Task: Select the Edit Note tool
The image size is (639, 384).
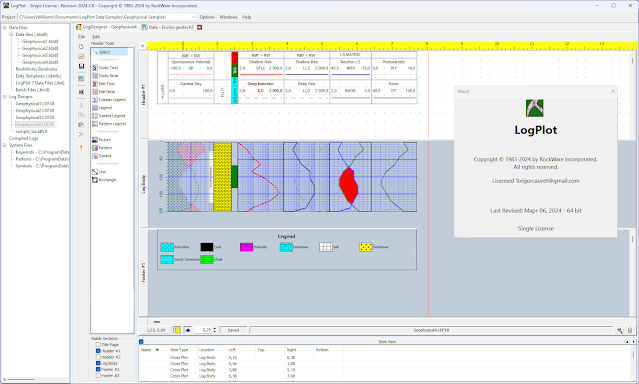Action: tap(104, 92)
